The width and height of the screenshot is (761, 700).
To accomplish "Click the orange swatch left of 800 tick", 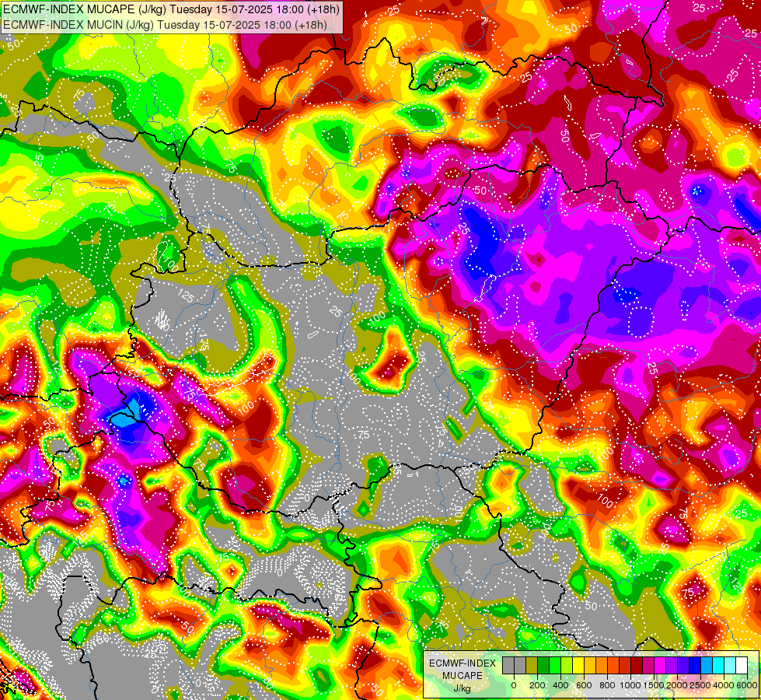I will (602, 666).
